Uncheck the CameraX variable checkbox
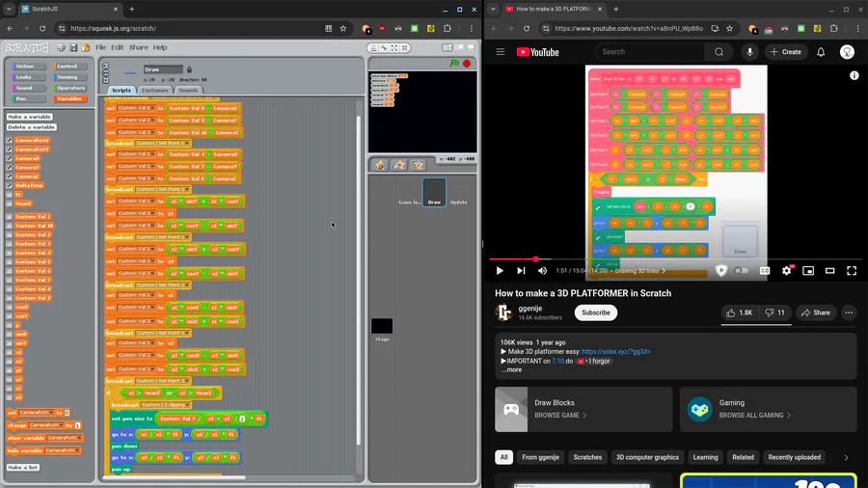This screenshot has width=868, height=488. [9, 158]
